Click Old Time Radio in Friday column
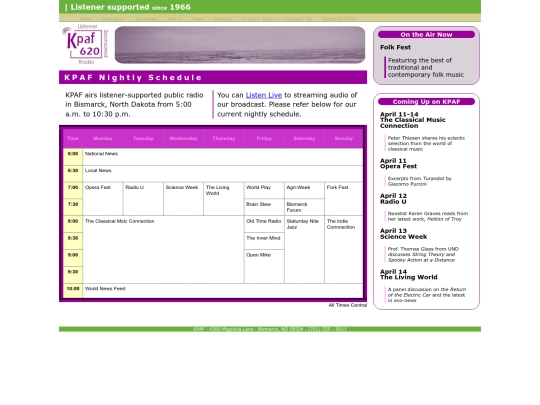 click(x=264, y=224)
